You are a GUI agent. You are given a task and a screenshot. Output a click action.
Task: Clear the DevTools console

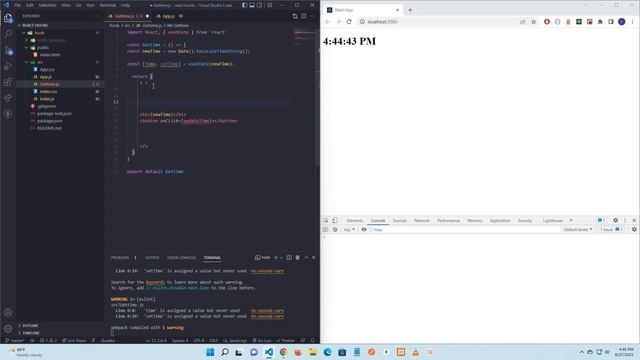click(335, 230)
